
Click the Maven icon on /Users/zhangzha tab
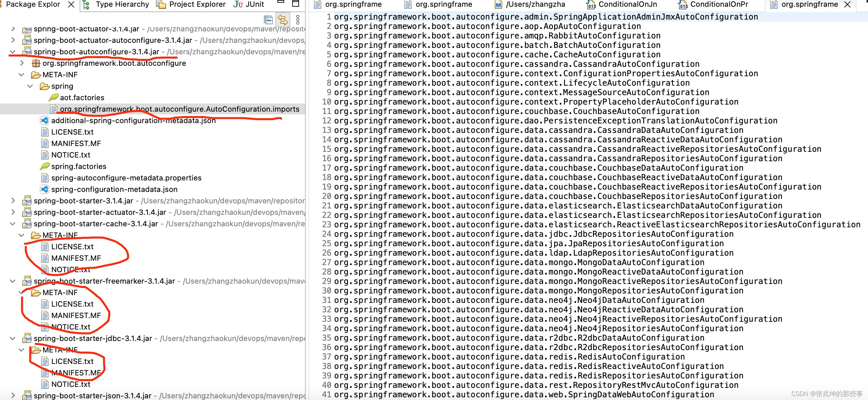(498, 5)
